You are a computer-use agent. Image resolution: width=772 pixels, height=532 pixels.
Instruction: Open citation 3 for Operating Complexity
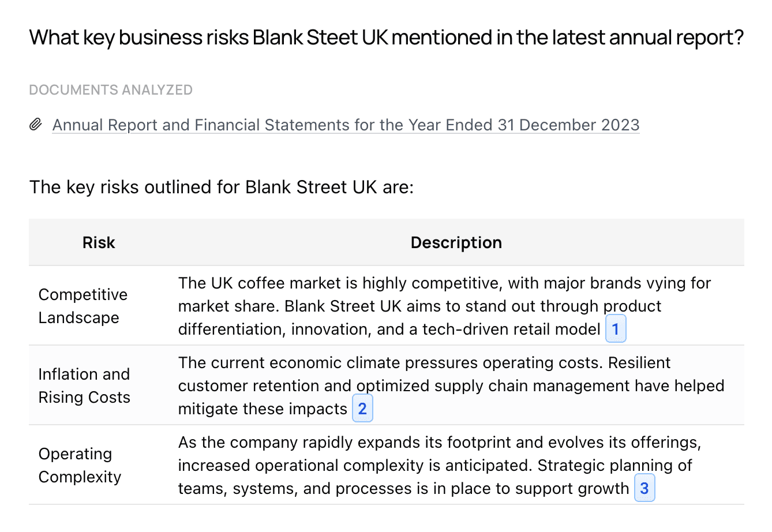[x=644, y=488]
